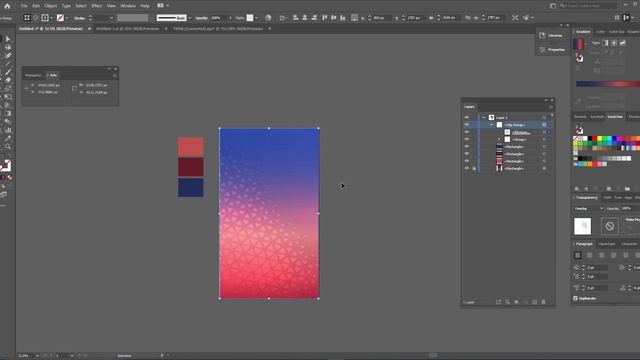Viewport: 640px width, 360px height.
Task: Select the Direct Selection arrow tool
Action: (x=8, y=39)
